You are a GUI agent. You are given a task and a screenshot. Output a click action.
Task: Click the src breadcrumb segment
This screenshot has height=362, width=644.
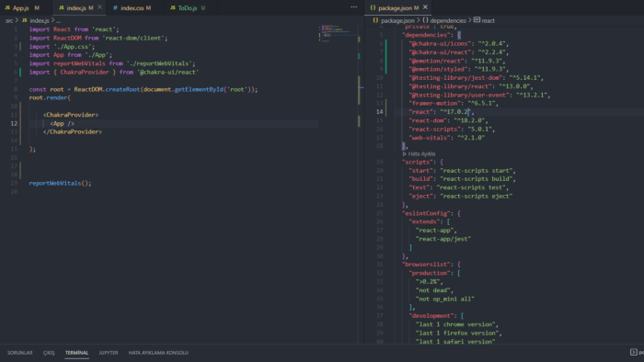tap(9, 20)
